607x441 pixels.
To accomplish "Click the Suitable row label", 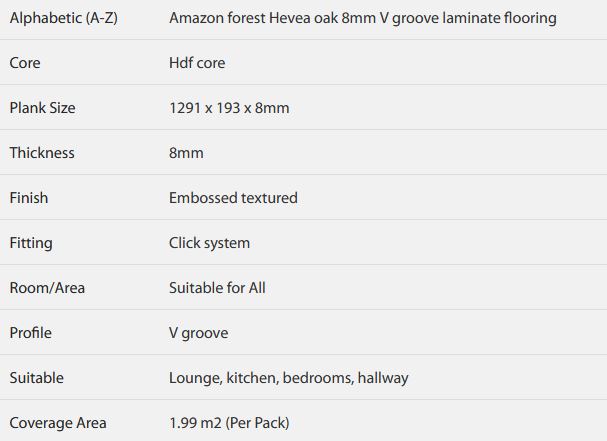I will [x=37, y=378].
